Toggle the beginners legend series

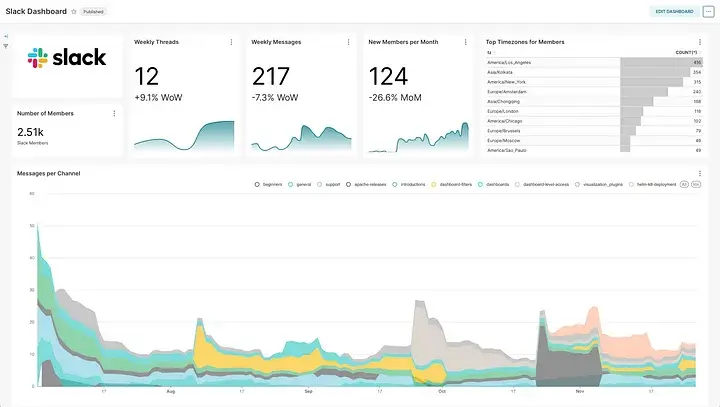click(269, 185)
